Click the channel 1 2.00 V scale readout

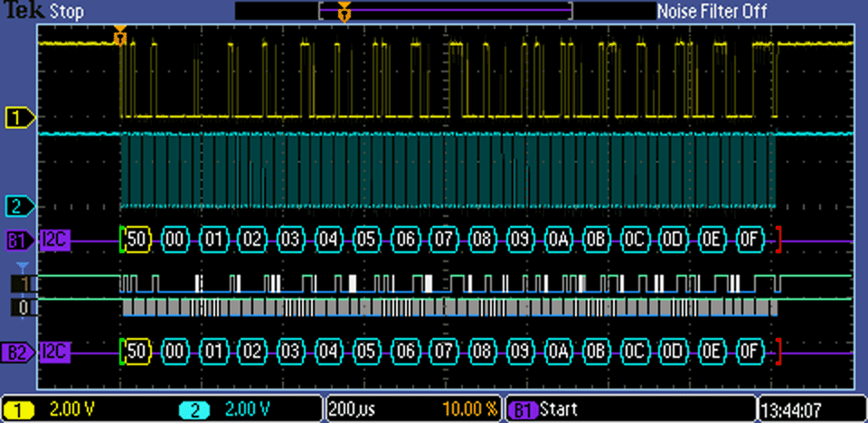click(x=72, y=409)
